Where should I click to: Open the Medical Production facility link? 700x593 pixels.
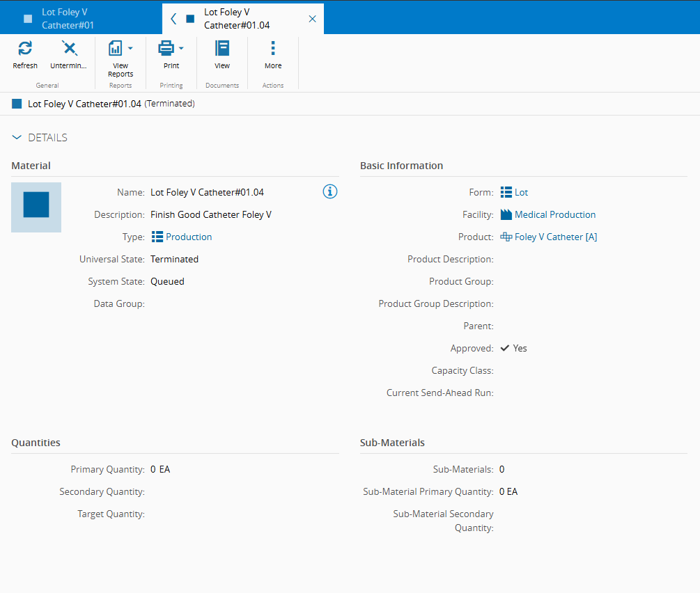pyautogui.click(x=555, y=214)
